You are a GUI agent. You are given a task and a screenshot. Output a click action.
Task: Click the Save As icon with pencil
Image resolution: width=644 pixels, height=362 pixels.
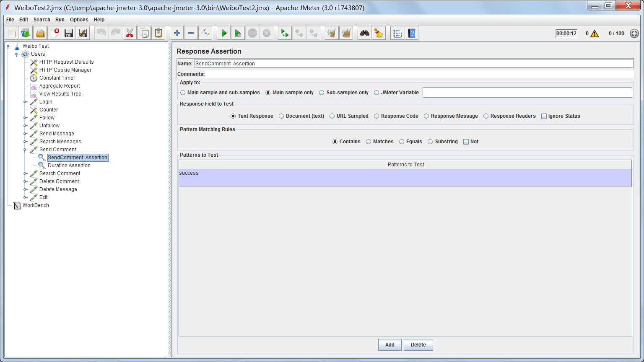tap(83, 33)
